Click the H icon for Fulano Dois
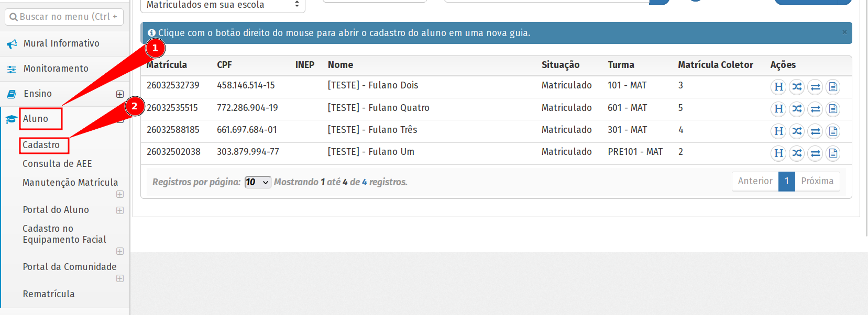868x315 pixels. click(778, 87)
